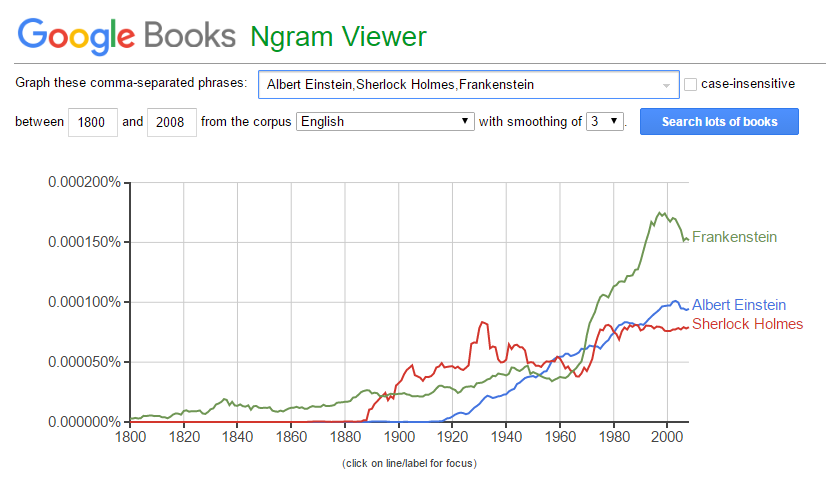This screenshot has height=490, width=826.
Task: Focus the phrases text input field
Action: click(468, 85)
